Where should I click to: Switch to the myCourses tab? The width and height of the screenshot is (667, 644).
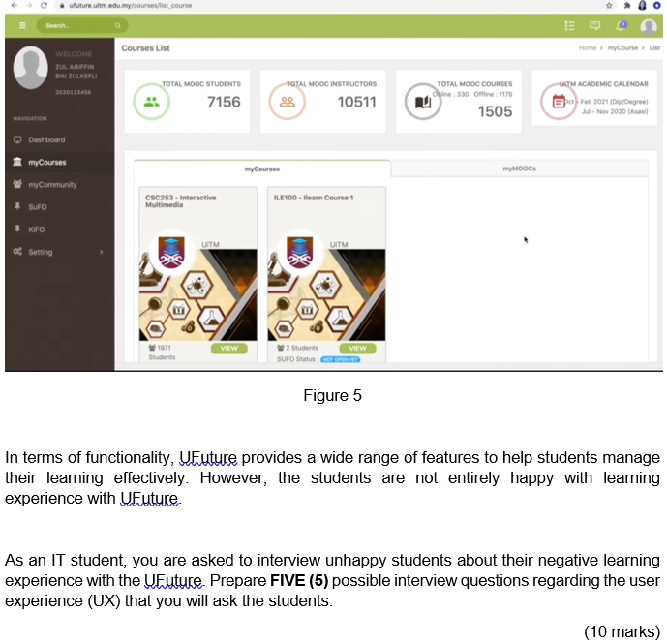[262, 169]
